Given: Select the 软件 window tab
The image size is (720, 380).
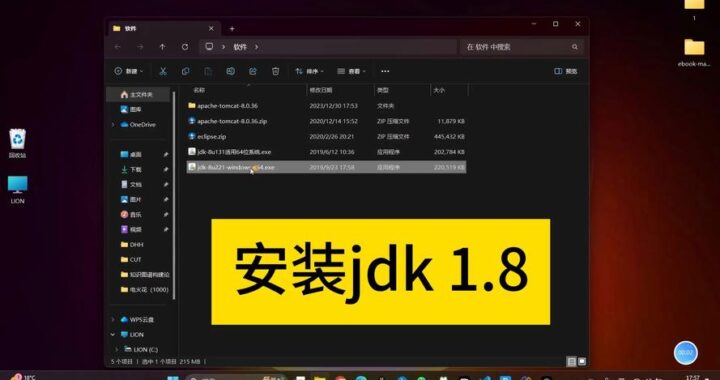Looking at the screenshot, I should [163, 28].
